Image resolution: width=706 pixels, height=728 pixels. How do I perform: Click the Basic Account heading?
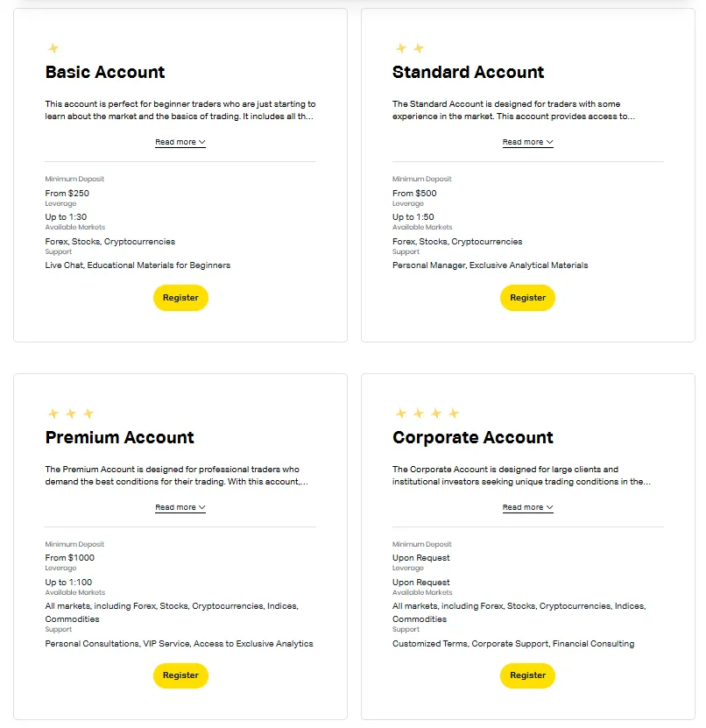[x=105, y=73]
